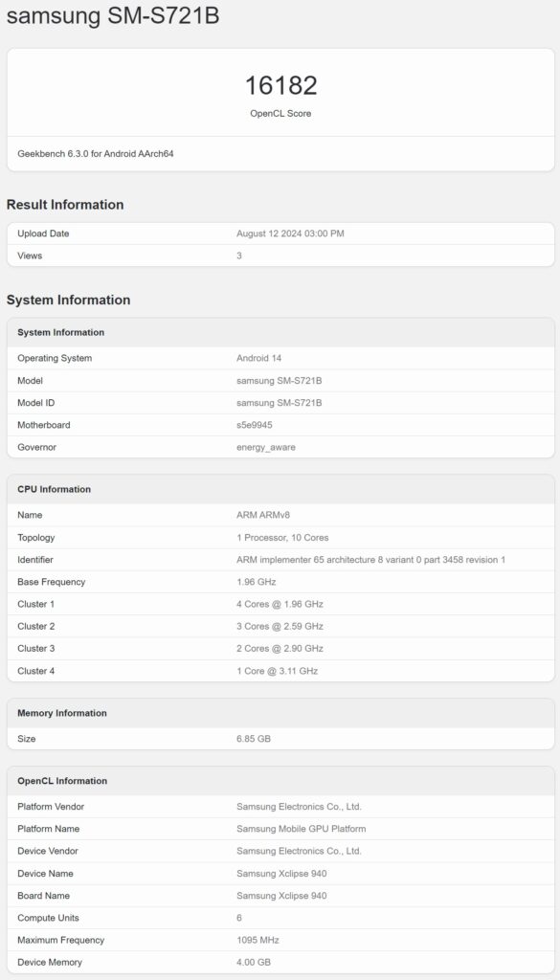Click the Motherboard value s5e9945

255,425
